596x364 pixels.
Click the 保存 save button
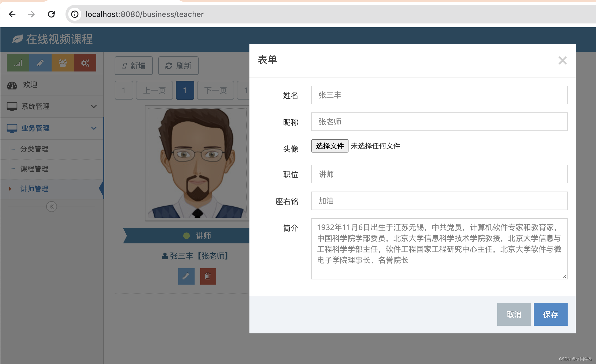[550, 314]
